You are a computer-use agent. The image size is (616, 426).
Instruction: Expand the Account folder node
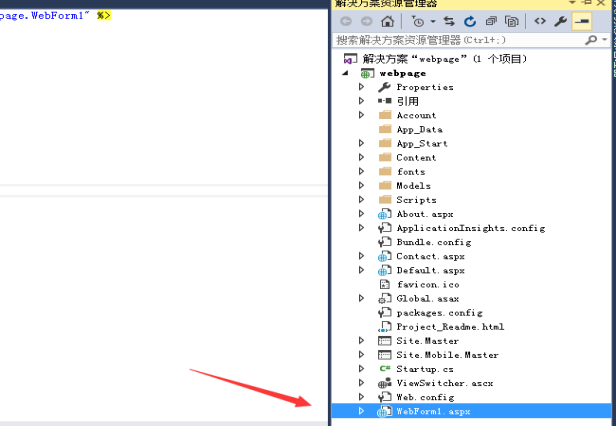362,115
